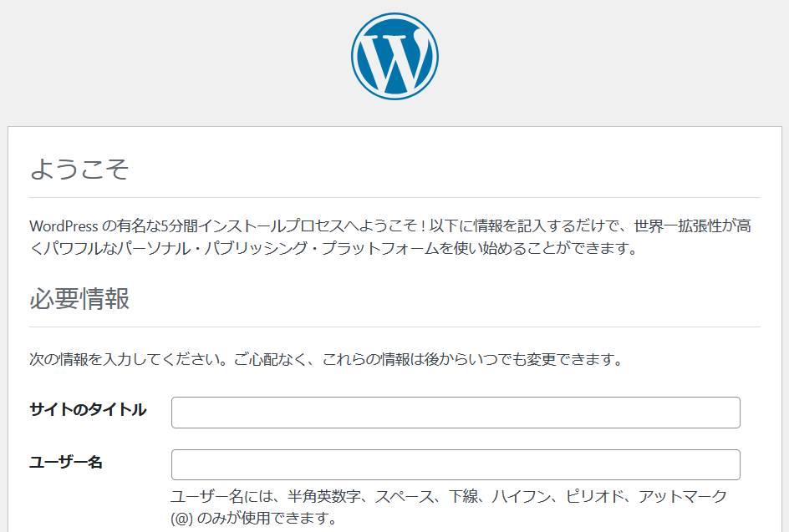The image size is (789, 532).
Task: Focus the ユーザー名 input field
Action: point(456,464)
